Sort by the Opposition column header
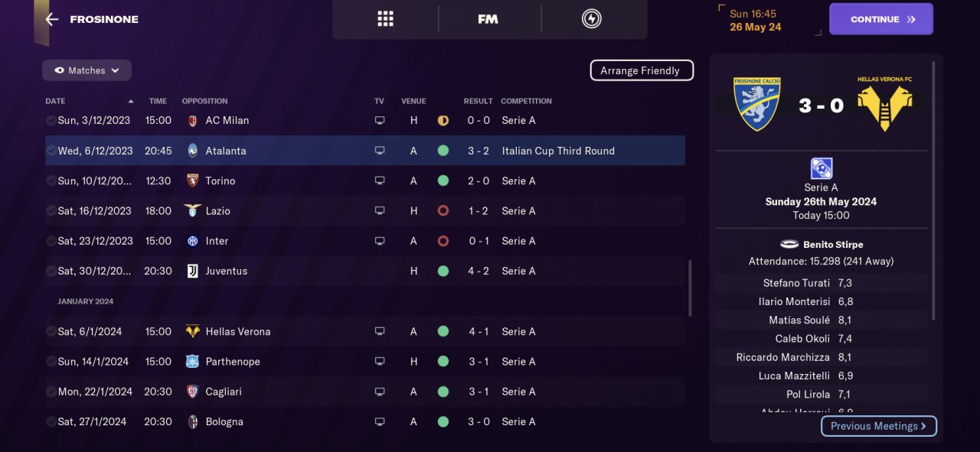Viewport: 980px width, 452px height. point(204,101)
